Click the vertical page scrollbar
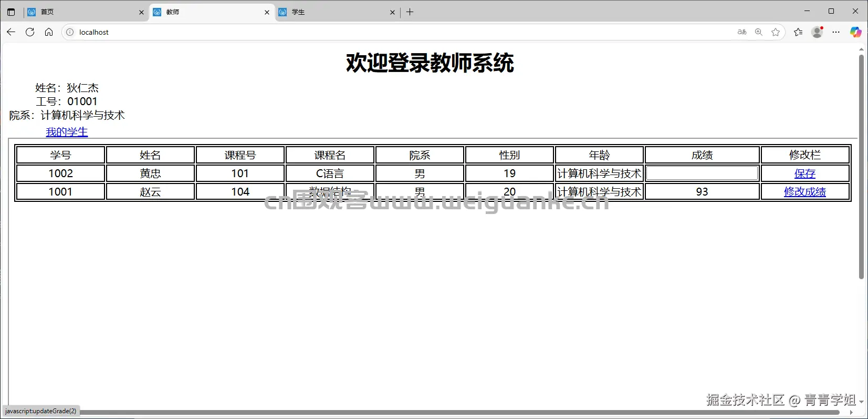Viewport: 868px width, 419px height. coord(861,167)
